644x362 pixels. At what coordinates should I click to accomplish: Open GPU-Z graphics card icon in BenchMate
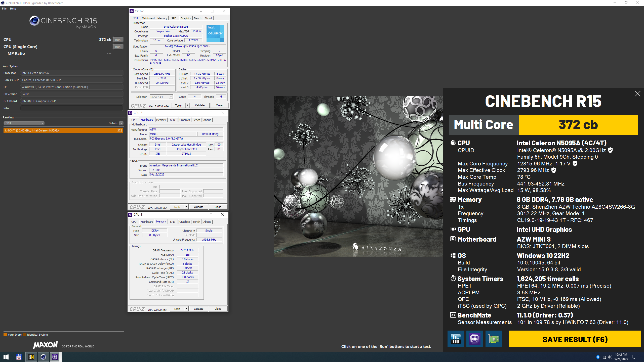point(494,339)
